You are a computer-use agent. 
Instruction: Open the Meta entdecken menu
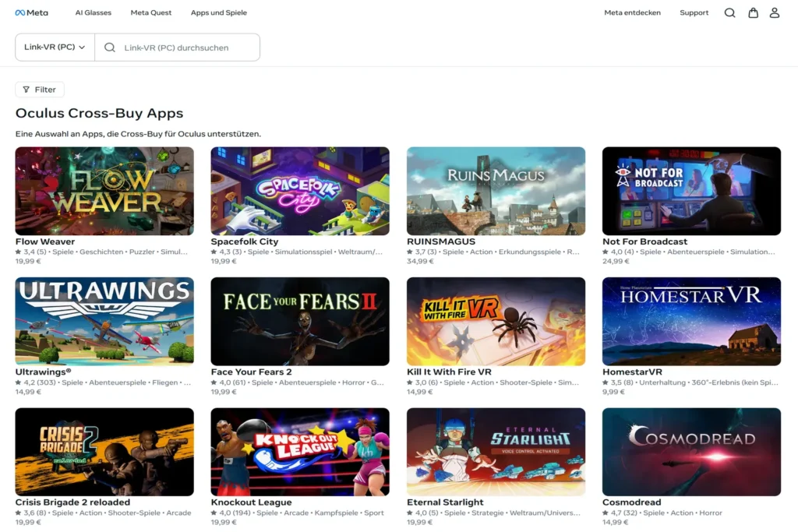coord(632,12)
